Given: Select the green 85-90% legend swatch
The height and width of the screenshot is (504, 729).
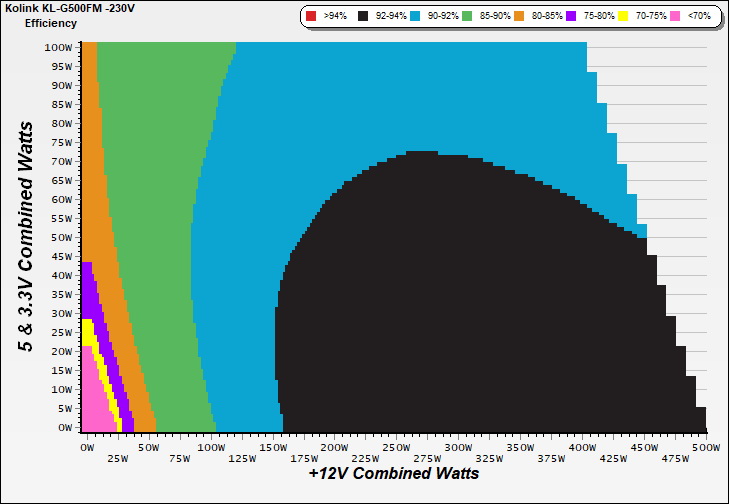Looking at the screenshot, I should (x=466, y=17).
